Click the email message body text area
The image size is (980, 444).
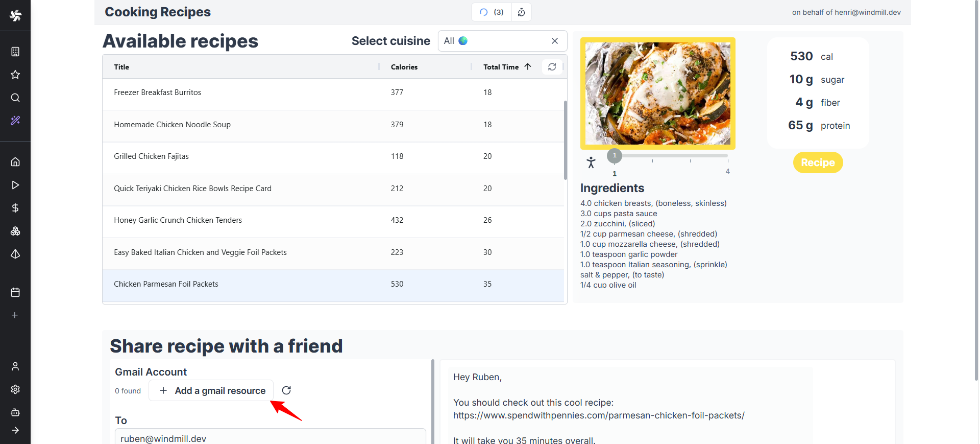[630, 406]
